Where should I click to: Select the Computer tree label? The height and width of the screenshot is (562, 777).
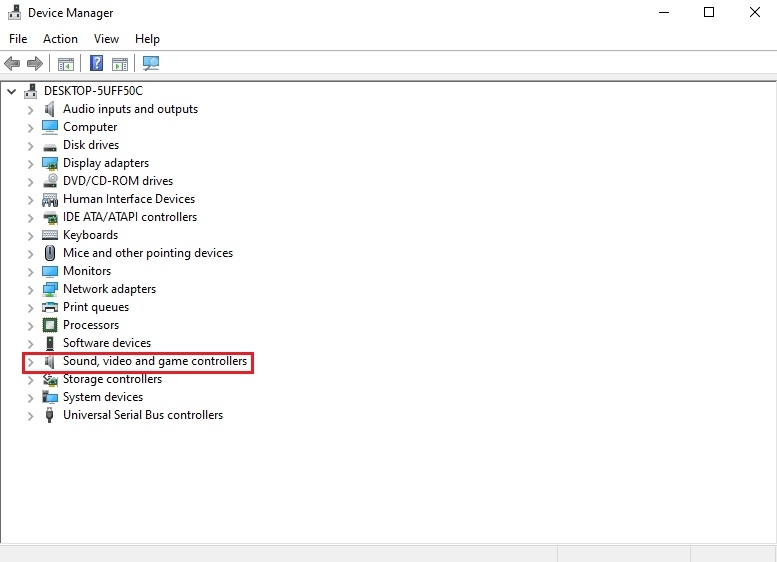90,127
